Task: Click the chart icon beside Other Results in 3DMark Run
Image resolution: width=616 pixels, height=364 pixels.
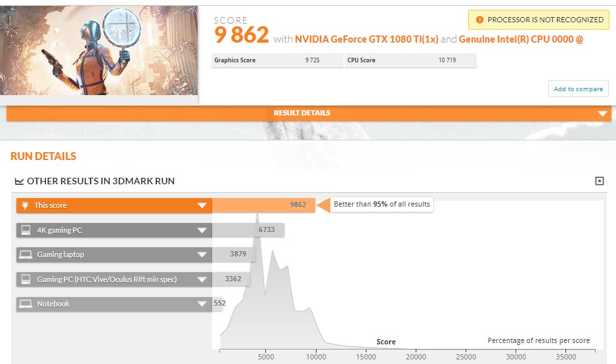Action: [x=19, y=181]
